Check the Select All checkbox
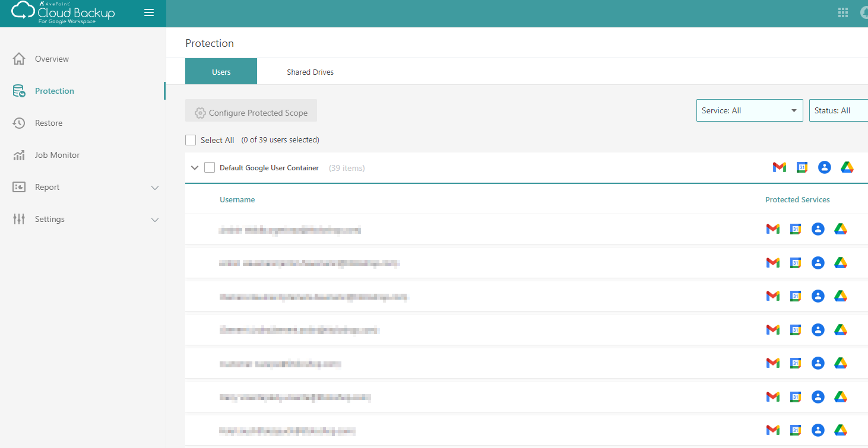Image resolution: width=868 pixels, height=448 pixels. 191,140
